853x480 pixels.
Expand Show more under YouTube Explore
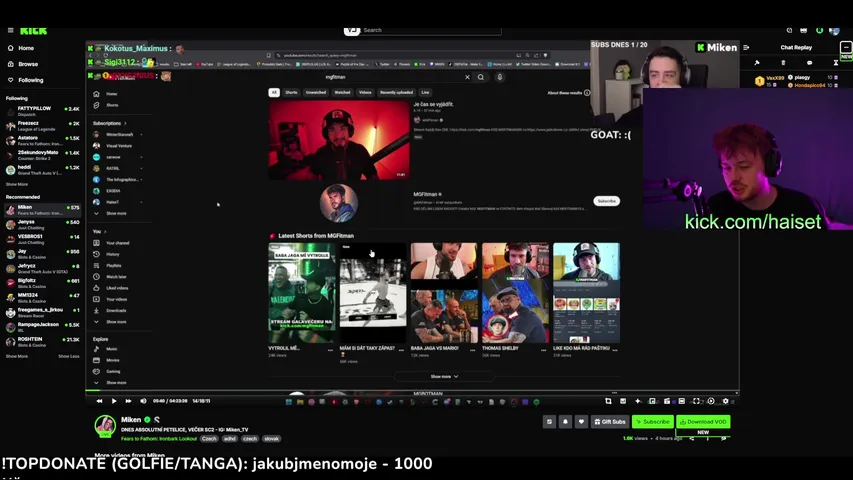point(111,383)
